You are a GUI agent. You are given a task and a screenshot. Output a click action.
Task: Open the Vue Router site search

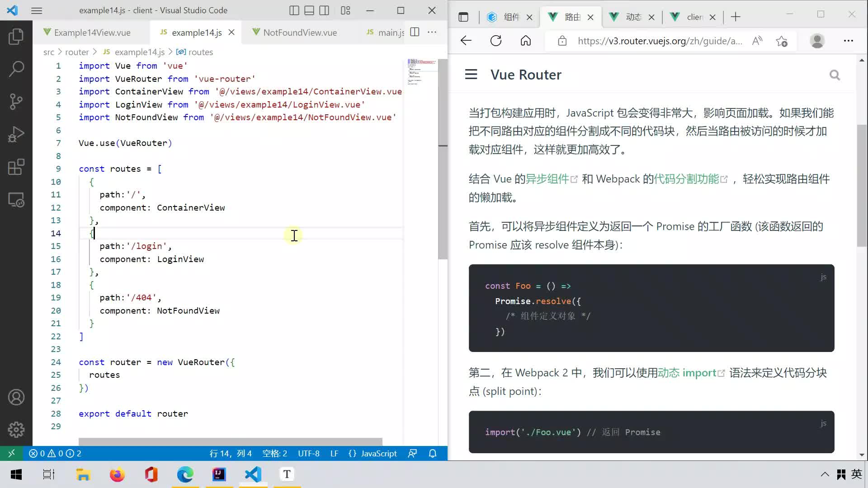point(835,75)
